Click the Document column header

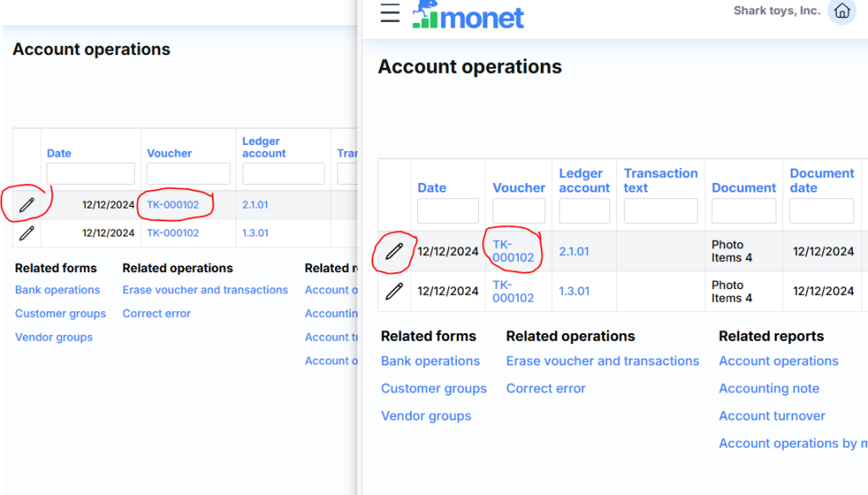743,188
